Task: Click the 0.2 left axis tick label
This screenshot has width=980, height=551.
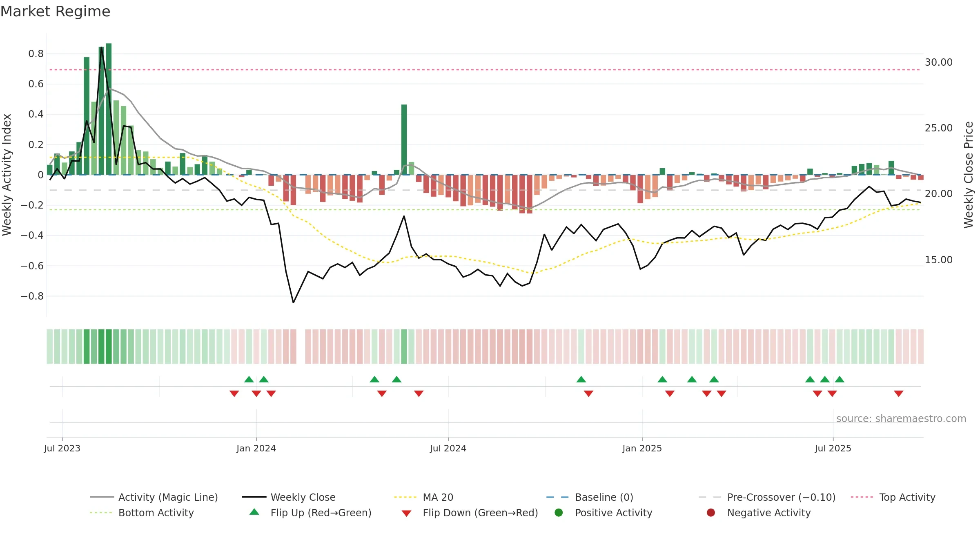Action: click(x=36, y=144)
